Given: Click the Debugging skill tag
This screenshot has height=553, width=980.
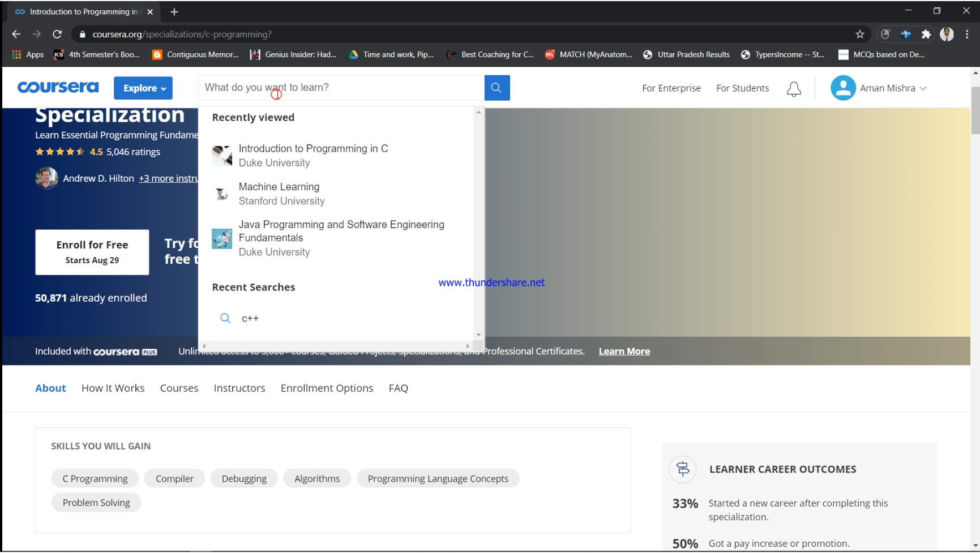Looking at the screenshot, I should pos(244,479).
